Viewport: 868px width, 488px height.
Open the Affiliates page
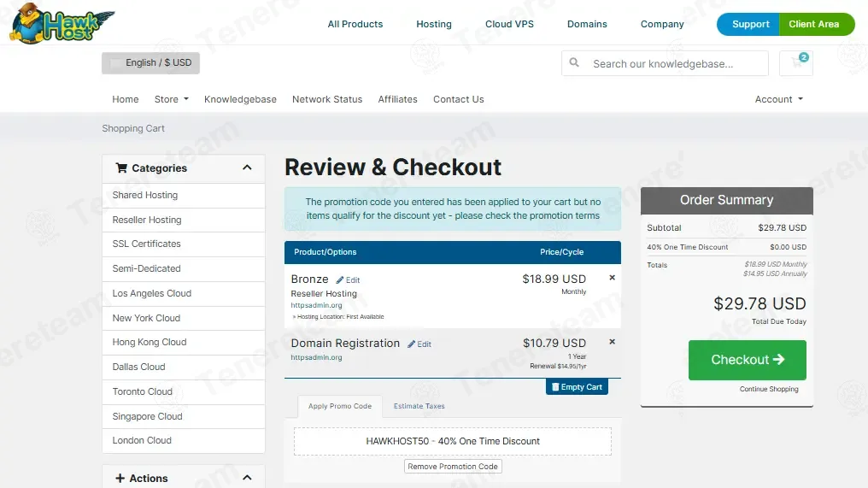pos(397,99)
